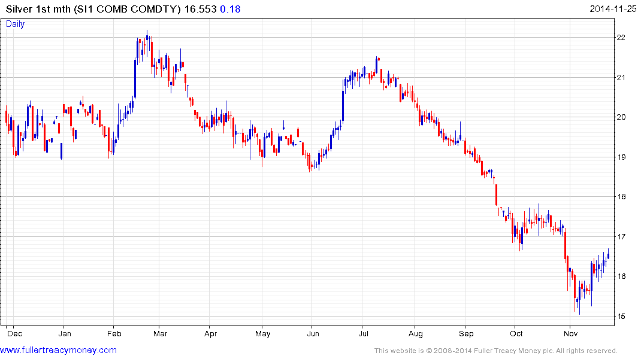Viewport: 644px width, 359px height.
Task: Click the Aug month label
Action: coord(416,333)
